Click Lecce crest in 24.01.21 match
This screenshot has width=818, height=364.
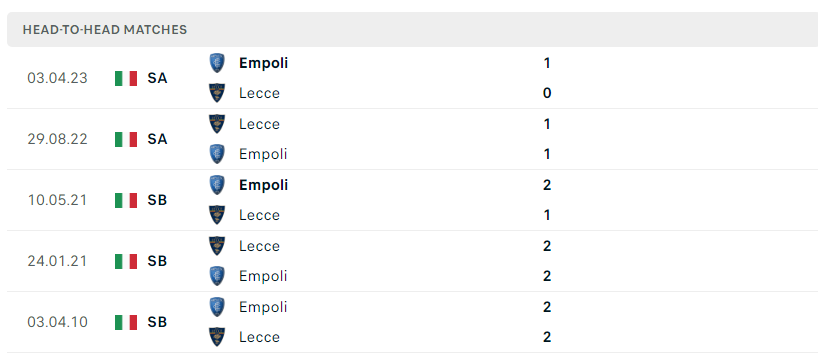216,246
